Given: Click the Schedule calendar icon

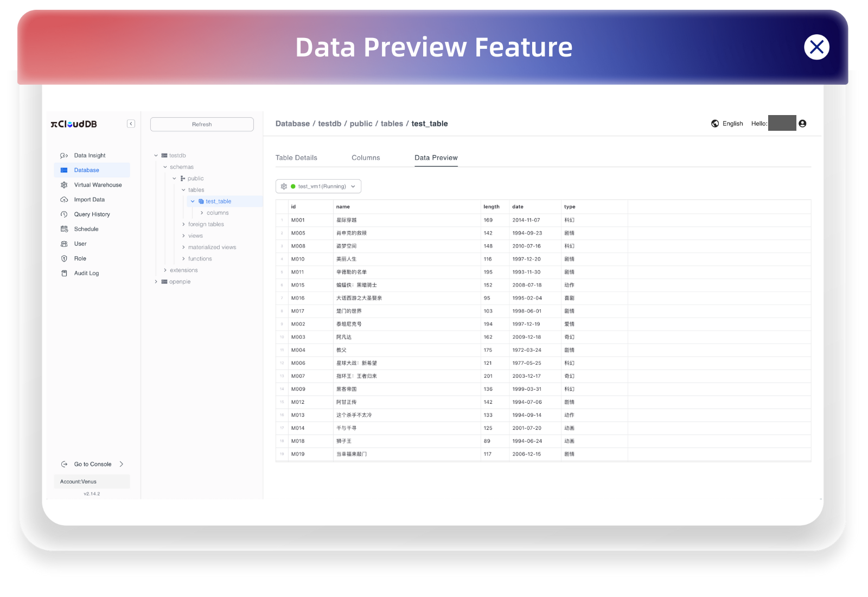Looking at the screenshot, I should (x=64, y=229).
